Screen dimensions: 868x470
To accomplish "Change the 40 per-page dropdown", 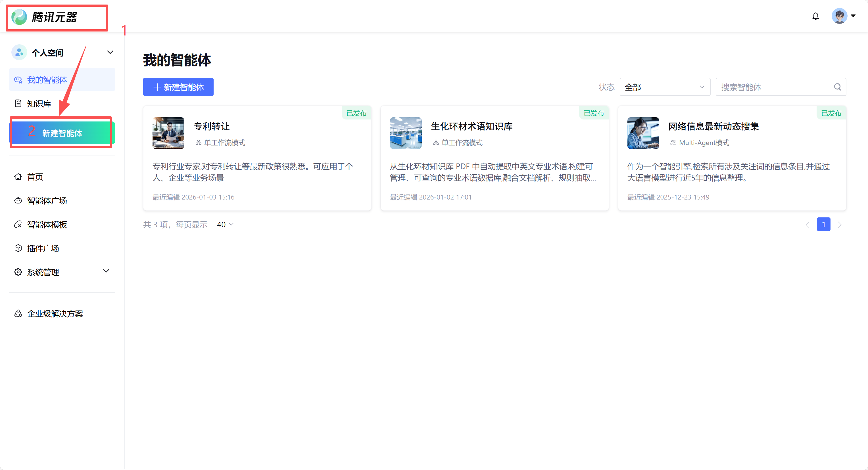I will click(225, 224).
